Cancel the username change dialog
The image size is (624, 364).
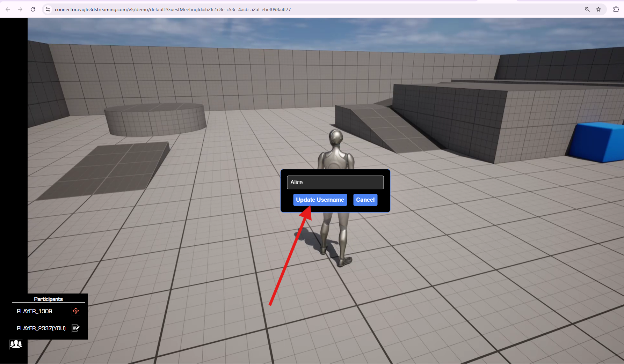365,200
